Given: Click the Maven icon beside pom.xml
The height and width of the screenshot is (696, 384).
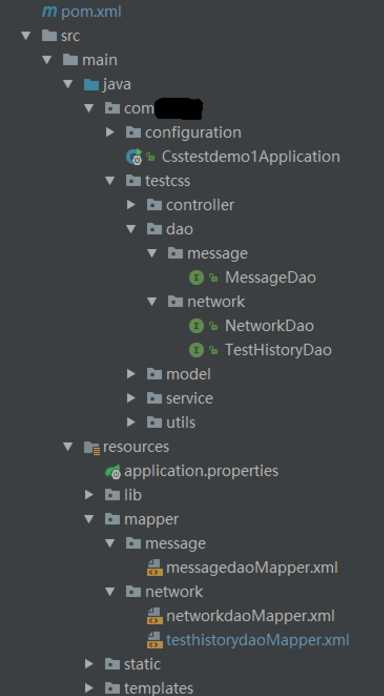Looking at the screenshot, I should [x=49, y=12].
